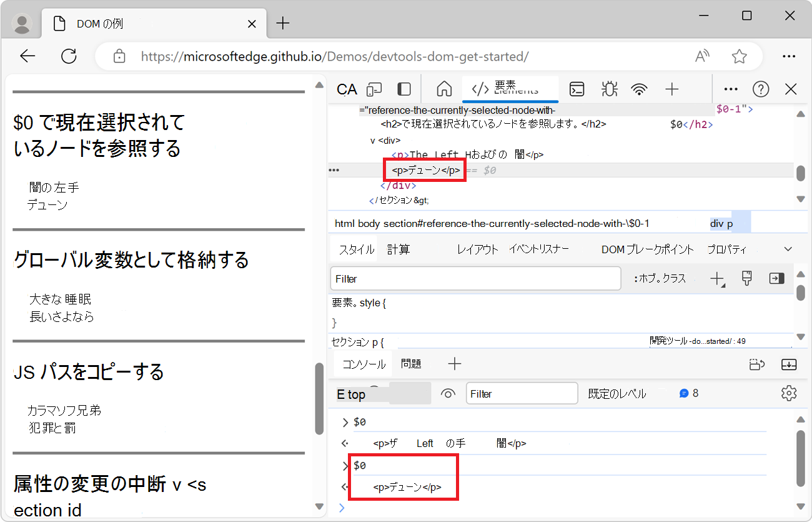Toggle the :hov pseudo-class pane
812x522 pixels.
click(660, 278)
